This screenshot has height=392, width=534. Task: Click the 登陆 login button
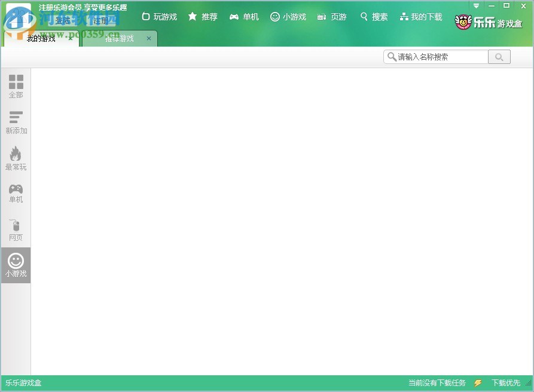pyautogui.click(x=63, y=21)
